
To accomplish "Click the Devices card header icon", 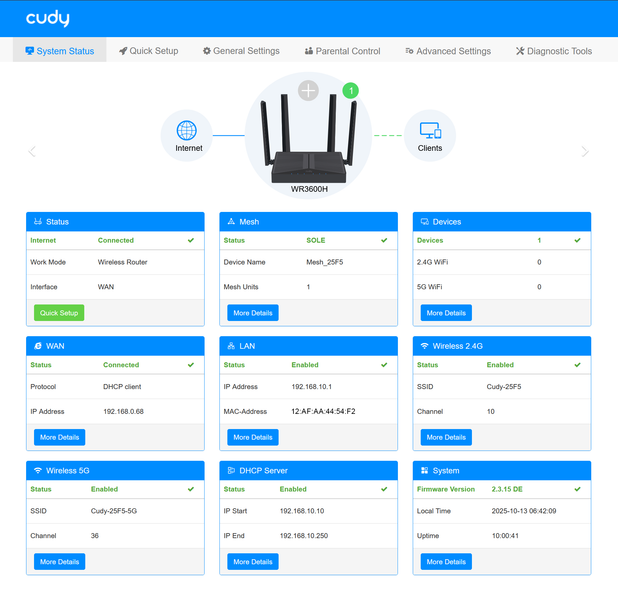I will click(424, 222).
